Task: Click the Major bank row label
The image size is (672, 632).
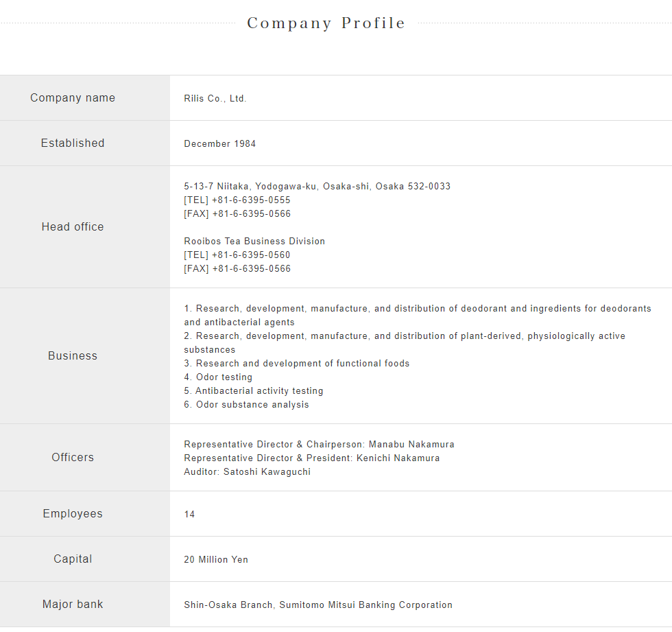Action: (x=73, y=605)
